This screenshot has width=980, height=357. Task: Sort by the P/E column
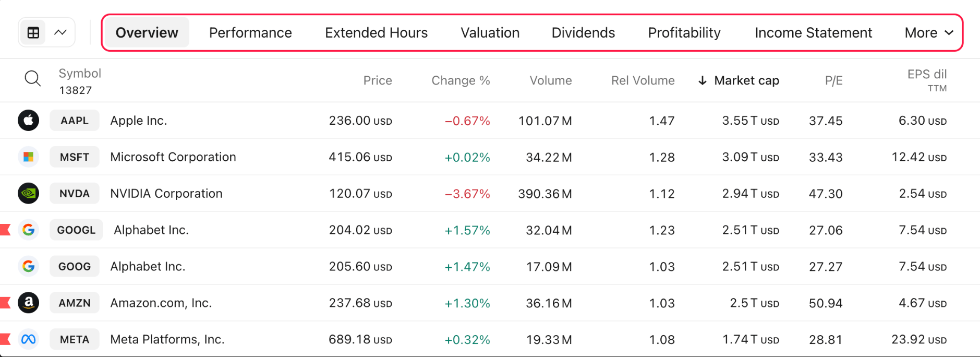[833, 80]
